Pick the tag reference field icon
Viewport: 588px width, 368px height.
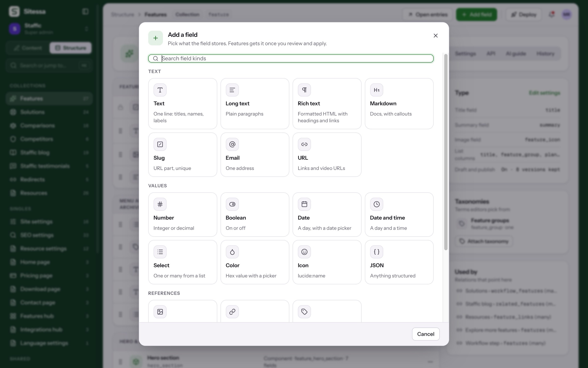[304, 312]
